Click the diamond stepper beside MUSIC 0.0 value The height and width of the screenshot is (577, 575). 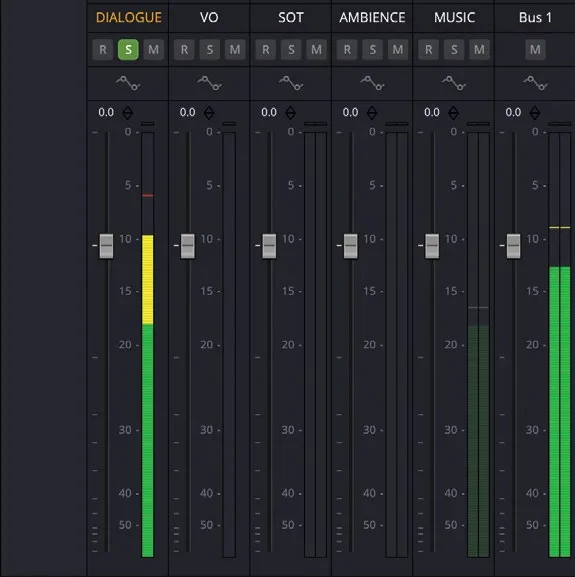pyautogui.click(x=453, y=113)
